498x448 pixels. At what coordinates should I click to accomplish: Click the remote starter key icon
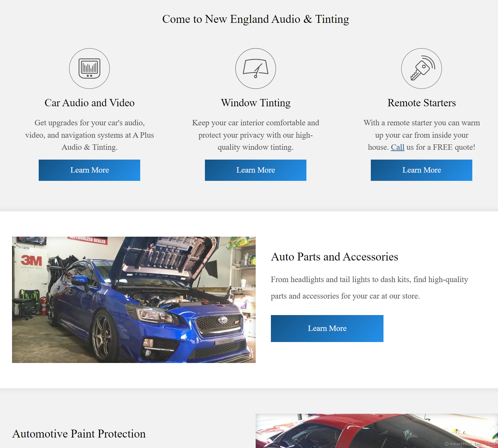[x=422, y=69]
